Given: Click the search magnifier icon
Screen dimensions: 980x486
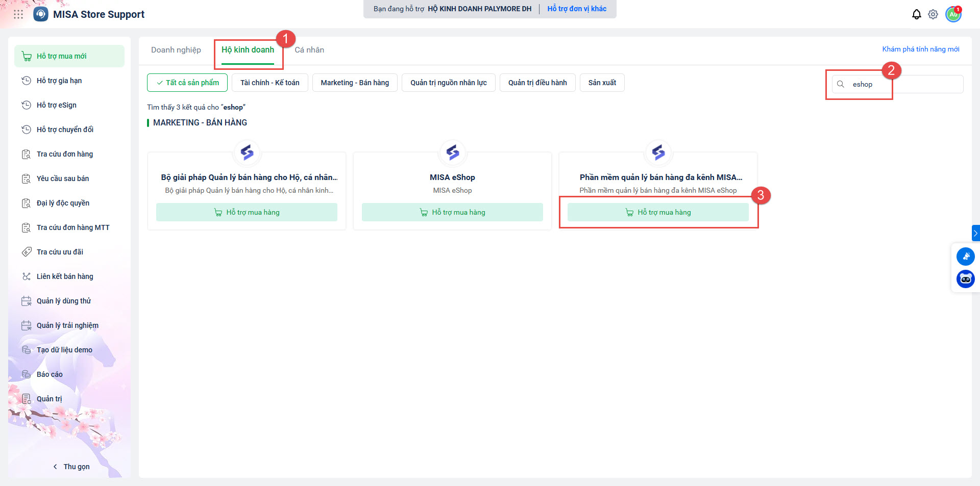Looking at the screenshot, I should click(841, 84).
